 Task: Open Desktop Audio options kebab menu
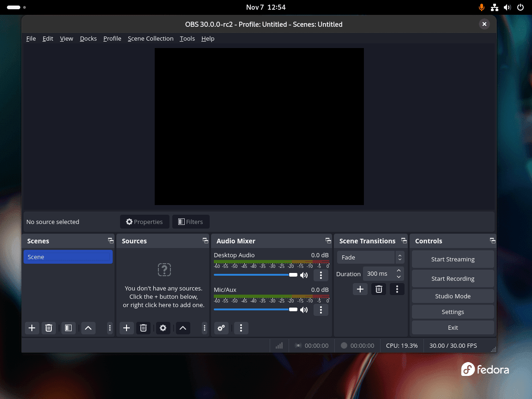coord(320,275)
